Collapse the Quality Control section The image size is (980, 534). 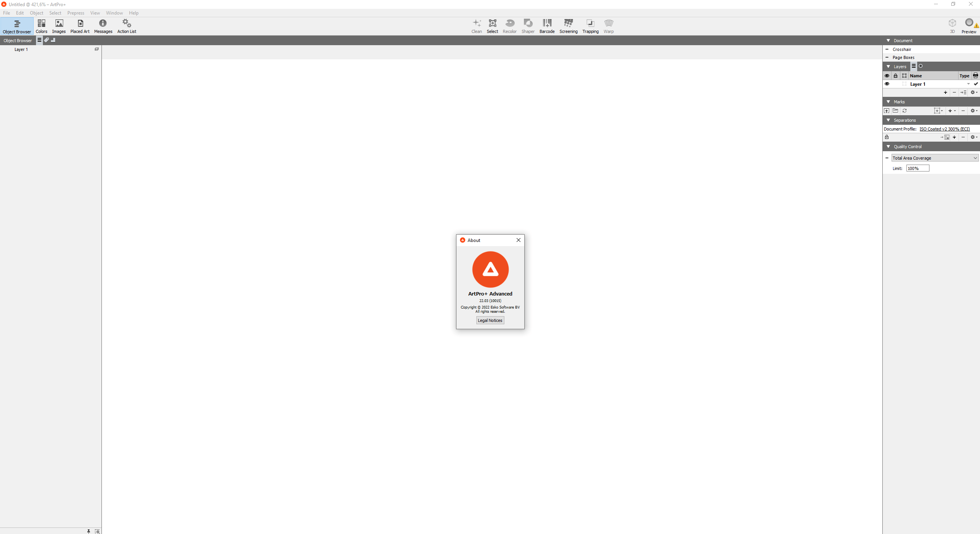pos(888,146)
